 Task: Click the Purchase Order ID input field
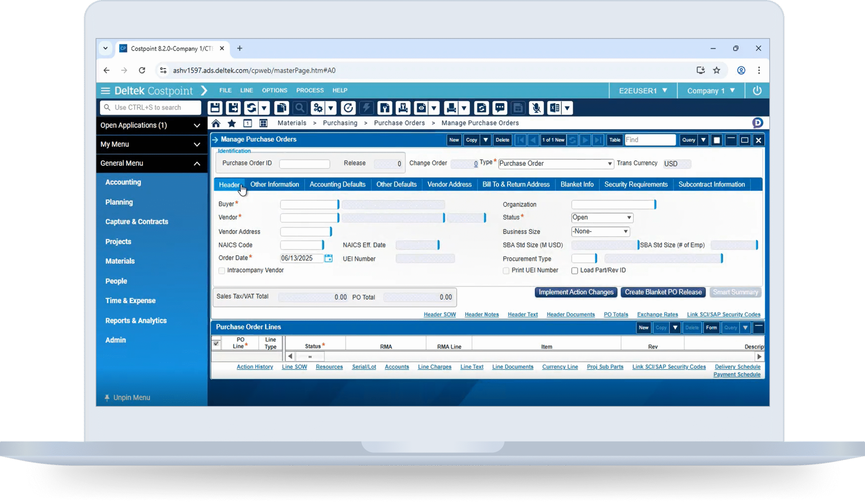304,163
